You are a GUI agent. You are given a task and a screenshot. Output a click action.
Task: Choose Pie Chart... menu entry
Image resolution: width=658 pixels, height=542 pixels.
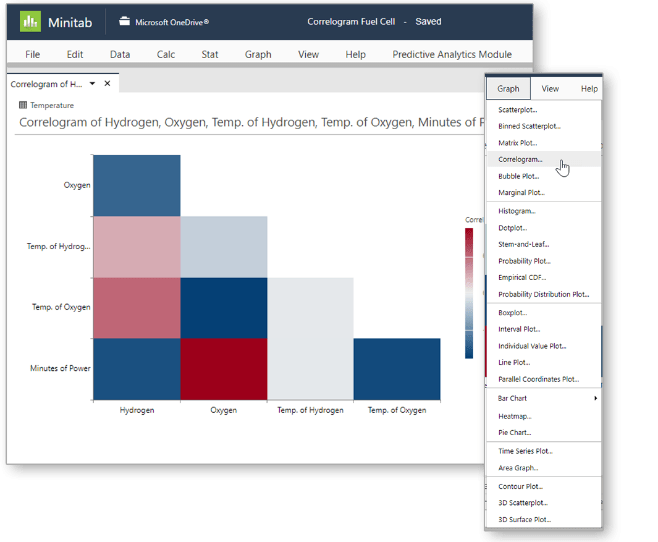tap(543, 432)
